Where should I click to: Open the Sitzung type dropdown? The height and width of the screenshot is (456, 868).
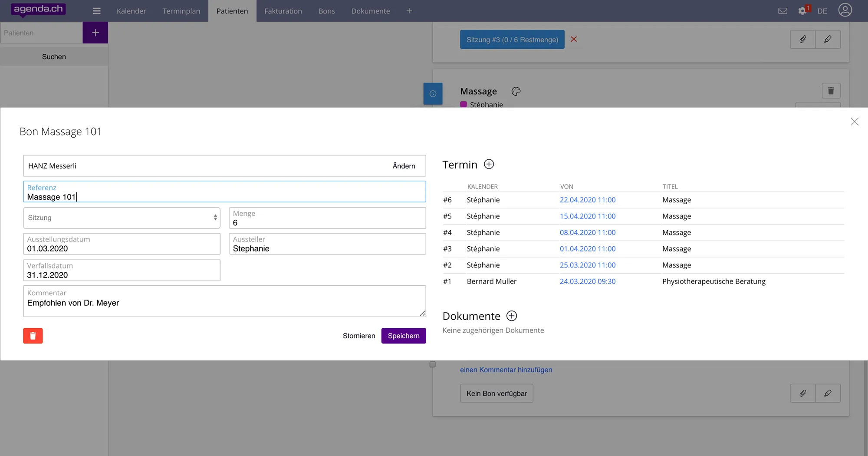click(x=122, y=218)
